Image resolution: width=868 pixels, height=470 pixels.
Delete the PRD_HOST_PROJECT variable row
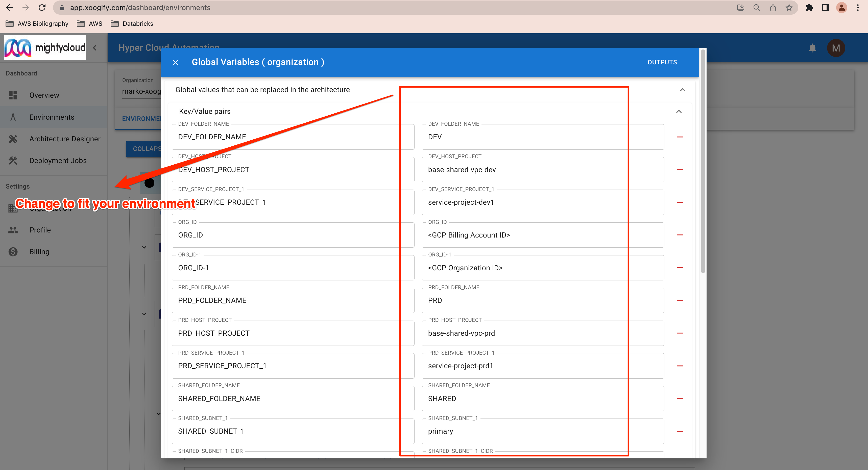pos(680,333)
